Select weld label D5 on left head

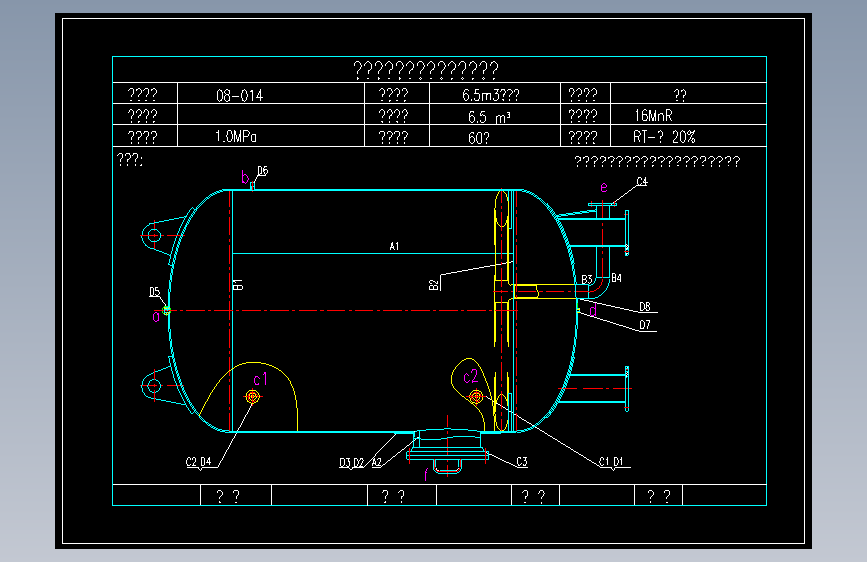[155, 292]
